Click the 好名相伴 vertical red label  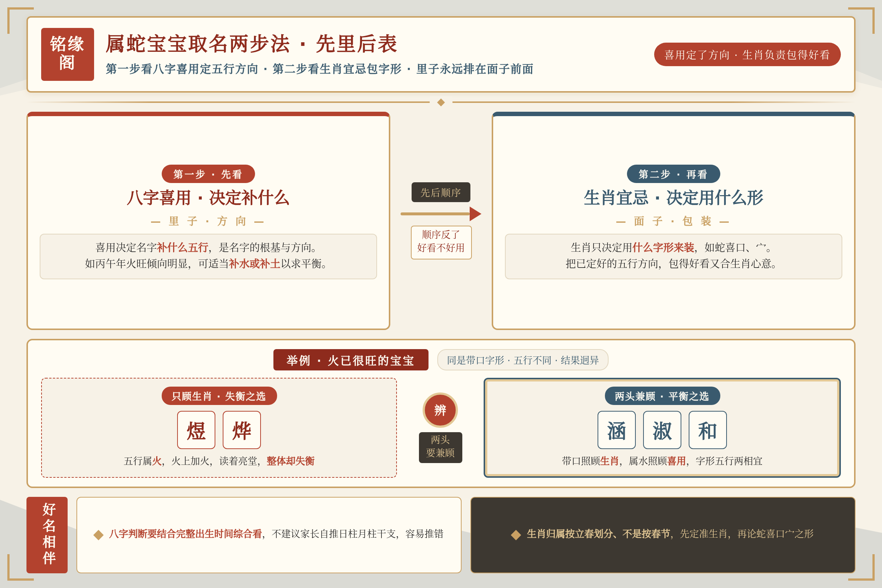point(47,535)
